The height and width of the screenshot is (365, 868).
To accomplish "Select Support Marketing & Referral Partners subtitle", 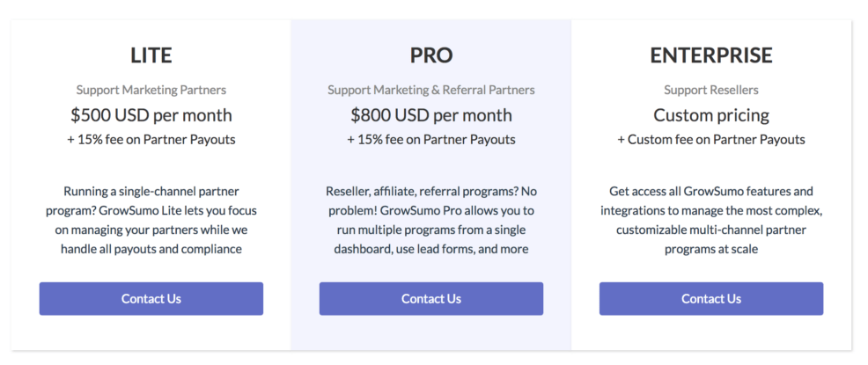I will coord(430,90).
